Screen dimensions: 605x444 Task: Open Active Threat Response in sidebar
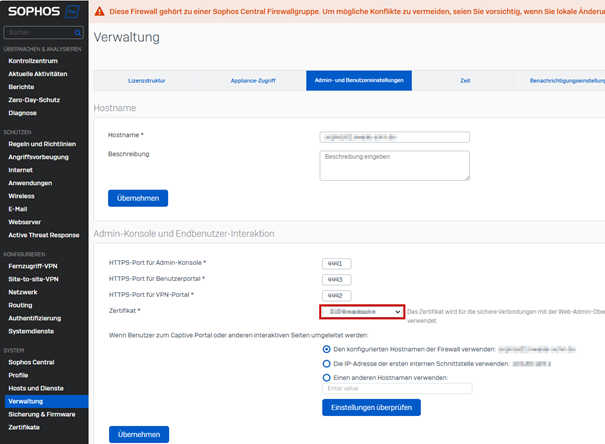point(44,235)
